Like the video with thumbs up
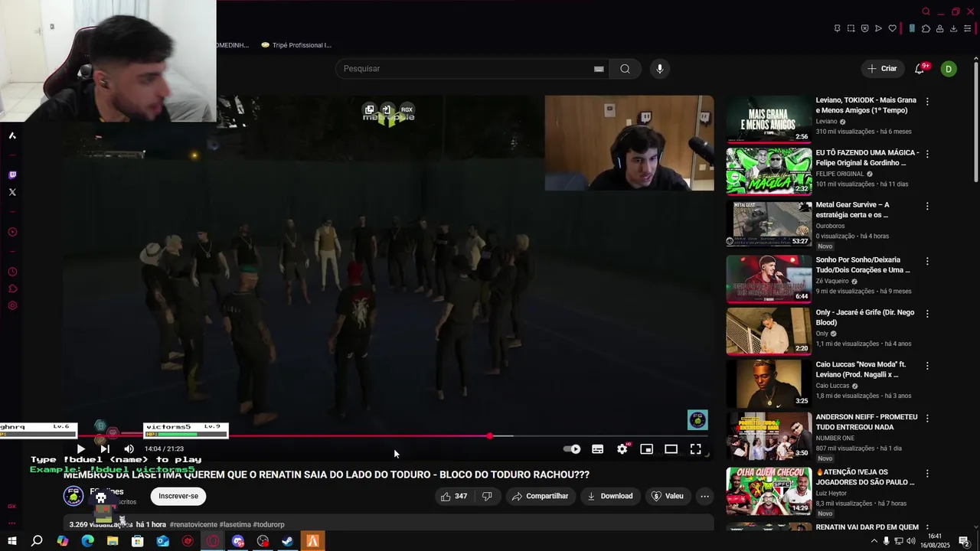Viewport: 980px width, 551px height. tap(453, 496)
